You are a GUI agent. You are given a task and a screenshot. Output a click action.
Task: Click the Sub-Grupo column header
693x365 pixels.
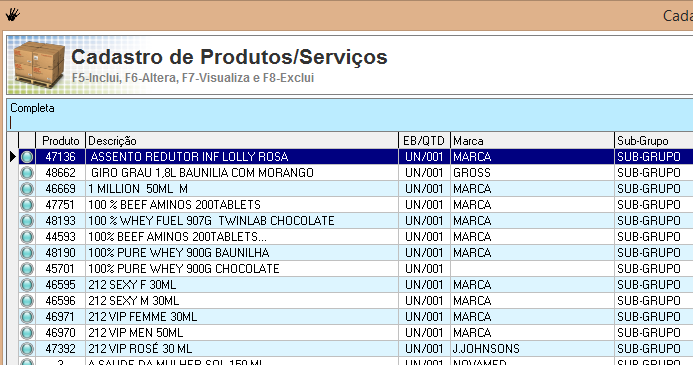click(654, 141)
